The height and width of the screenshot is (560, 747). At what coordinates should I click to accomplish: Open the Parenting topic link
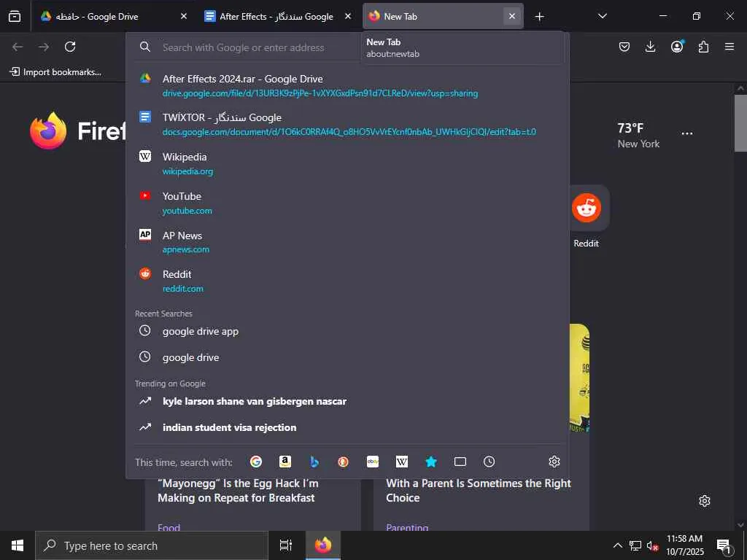click(407, 527)
